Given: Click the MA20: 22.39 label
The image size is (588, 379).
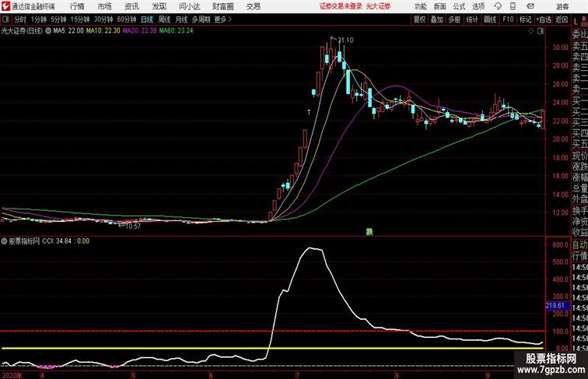Looking at the screenshot, I should [139, 31].
